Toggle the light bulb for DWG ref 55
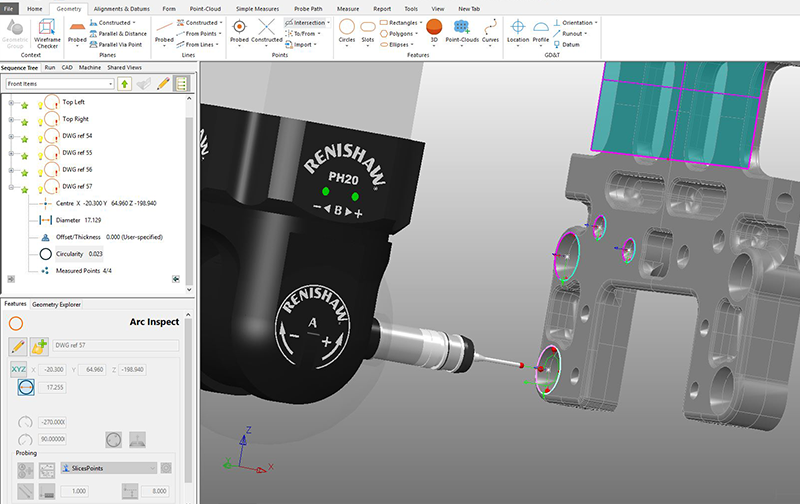The width and height of the screenshot is (800, 504). point(40,156)
